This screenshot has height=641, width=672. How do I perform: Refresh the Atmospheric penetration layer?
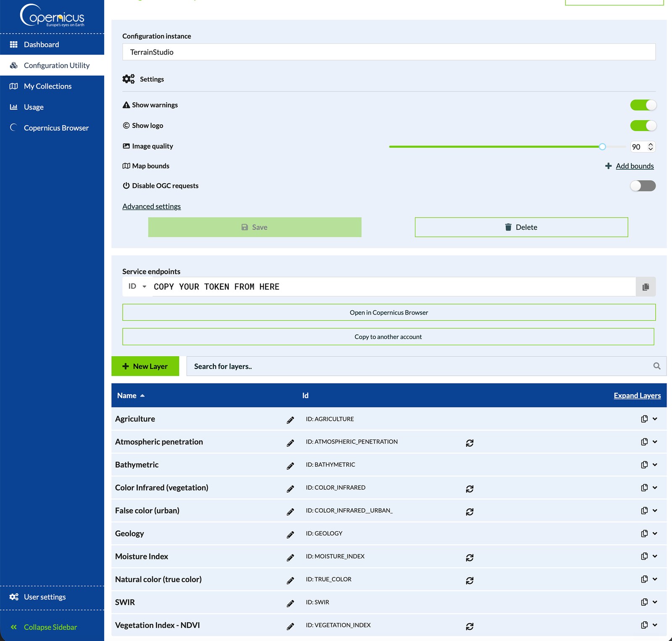tap(470, 443)
